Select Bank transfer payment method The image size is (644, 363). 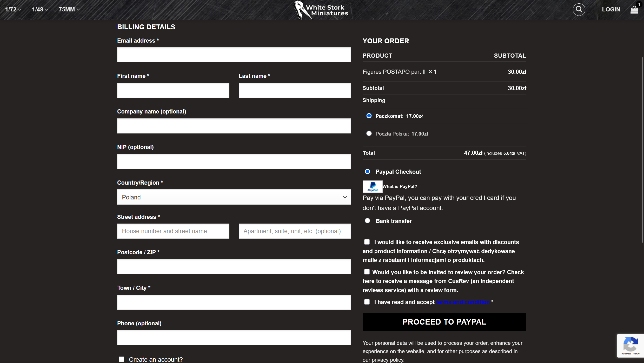(x=367, y=221)
